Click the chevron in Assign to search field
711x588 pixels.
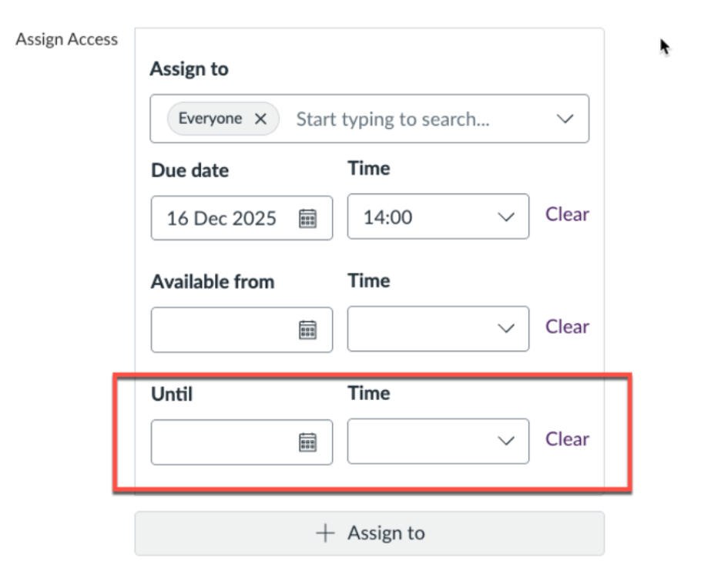click(x=565, y=119)
